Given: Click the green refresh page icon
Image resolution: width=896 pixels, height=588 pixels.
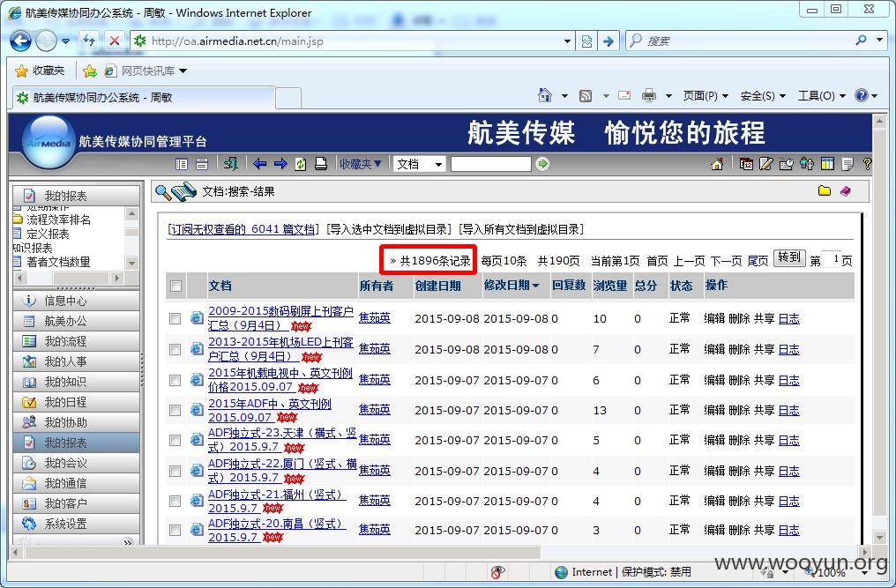Looking at the screenshot, I should (301, 164).
